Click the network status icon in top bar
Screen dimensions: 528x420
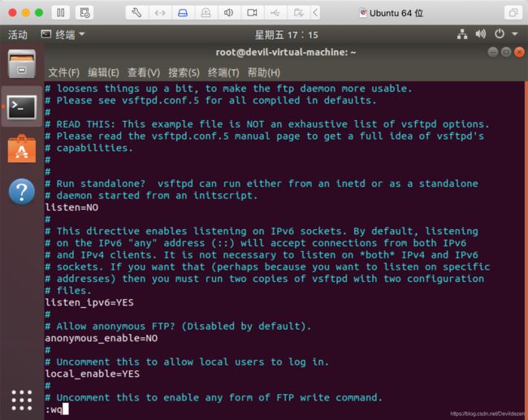pos(462,34)
